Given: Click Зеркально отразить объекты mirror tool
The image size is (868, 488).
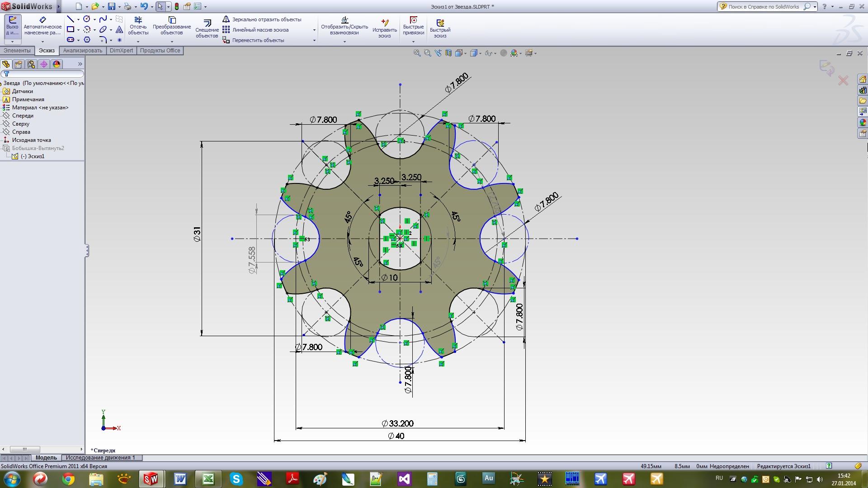Looking at the screenshot, I should point(266,19).
